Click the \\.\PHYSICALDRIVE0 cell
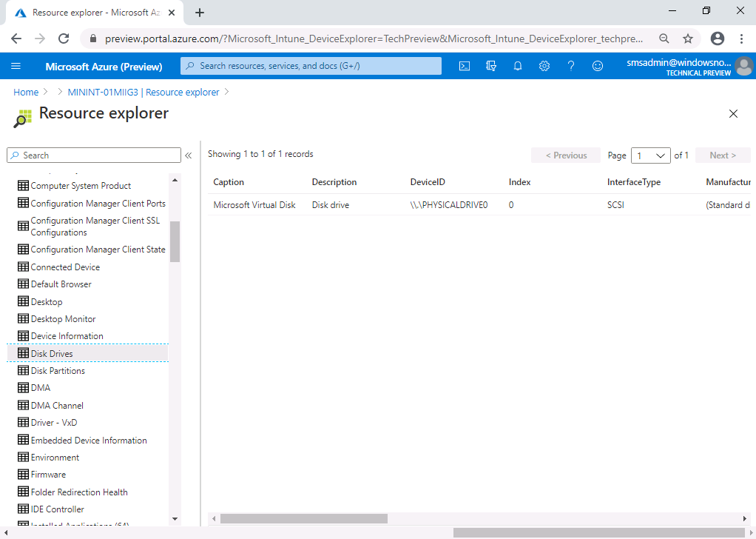The image size is (756, 539). click(x=449, y=205)
